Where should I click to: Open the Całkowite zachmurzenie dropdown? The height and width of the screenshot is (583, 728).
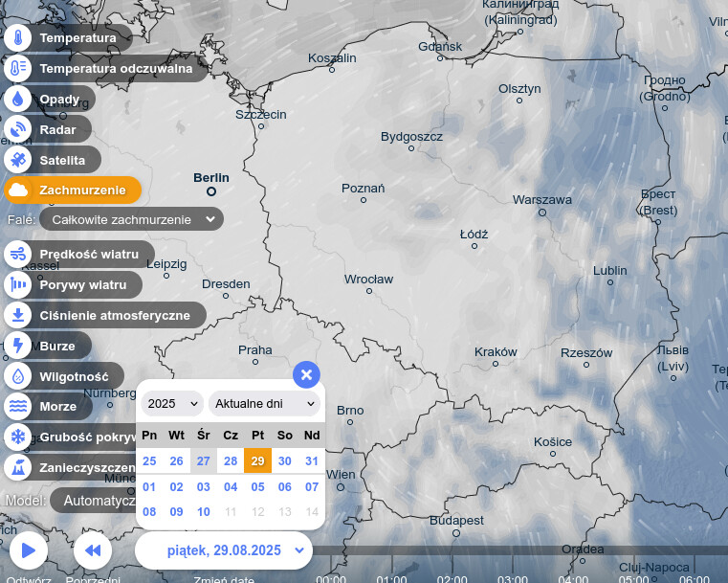131,219
